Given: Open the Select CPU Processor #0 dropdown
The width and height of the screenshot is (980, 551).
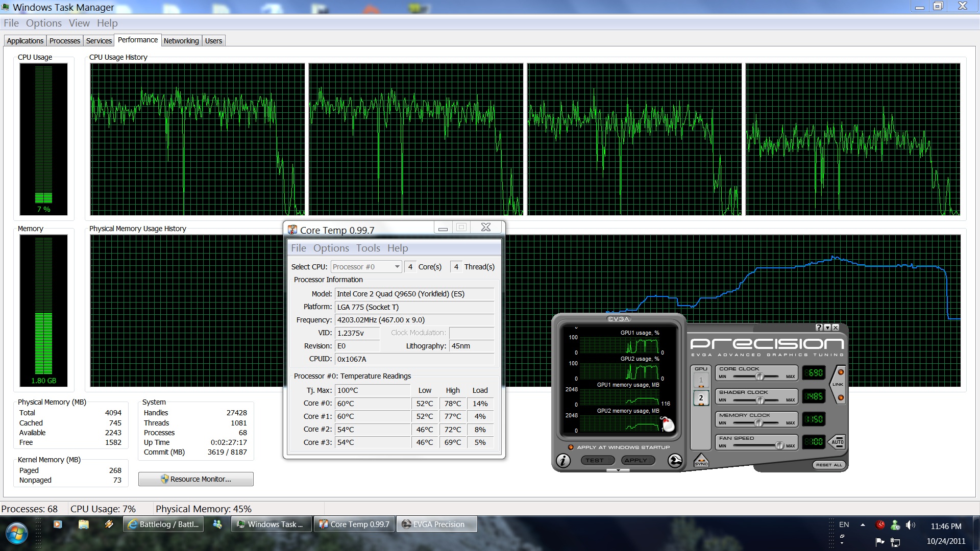Looking at the screenshot, I should click(397, 267).
